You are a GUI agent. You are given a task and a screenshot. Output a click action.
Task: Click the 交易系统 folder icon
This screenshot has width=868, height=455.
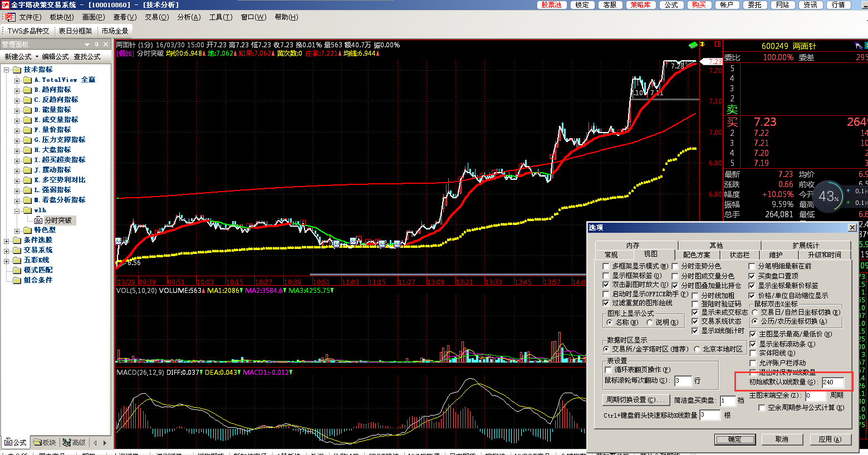tap(17, 250)
